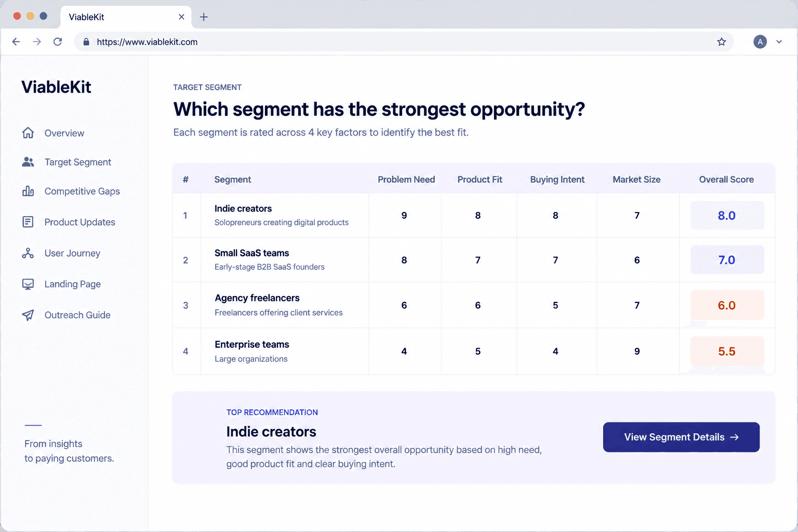Open Competitive Gaps sidebar item
Image resolution: width=798 pixels, height=532 pixels.
click(x=82, y=191)
